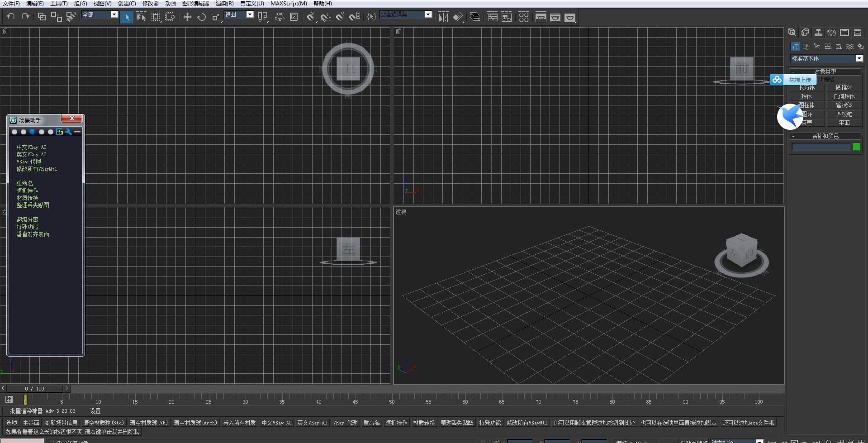868x443 pixels.
Task: Activate the Unlink Selection tool
Action: (56, 17)
